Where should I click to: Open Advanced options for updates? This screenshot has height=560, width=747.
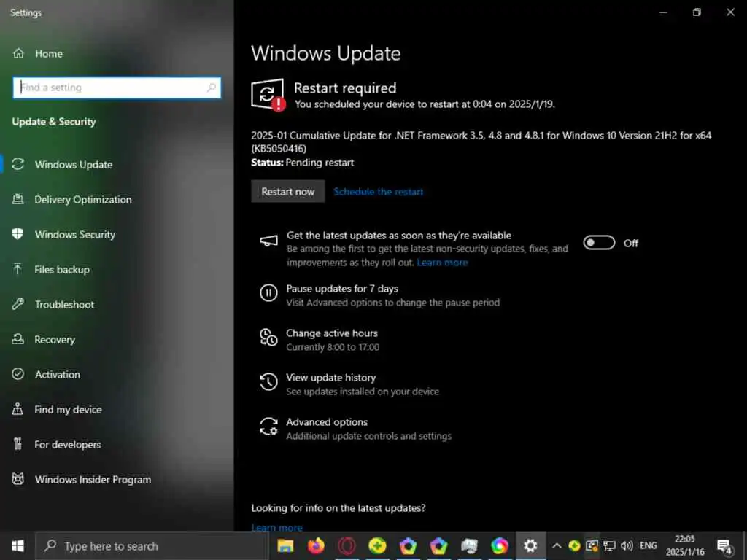(327, 422)
